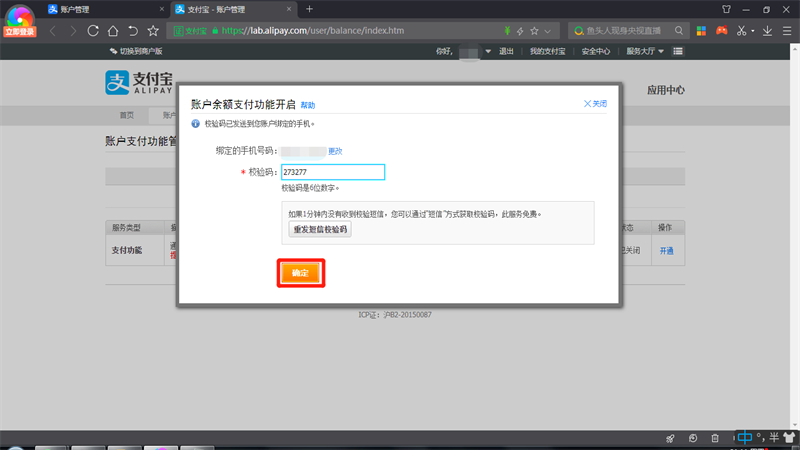Viewport: 800px width, 450px height.
Task: Go to browser home page icon
Action: [x=113, y=31]
